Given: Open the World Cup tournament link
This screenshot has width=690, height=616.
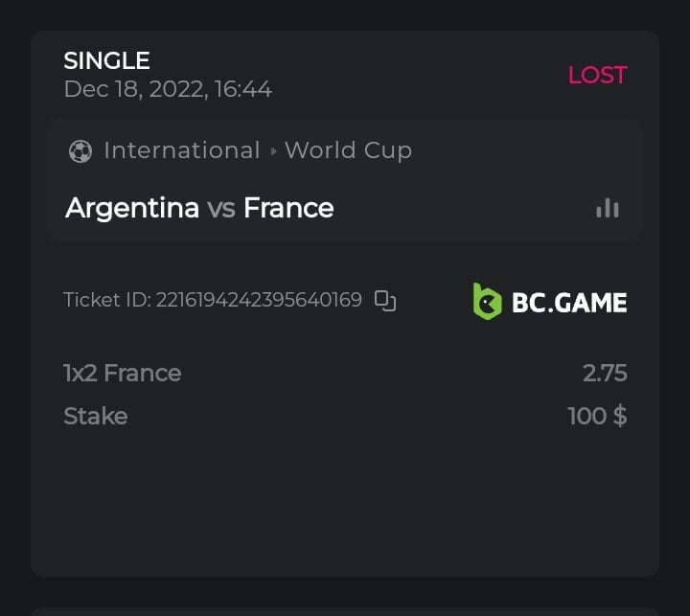Looking at the screenshot, I should [348, 150].
